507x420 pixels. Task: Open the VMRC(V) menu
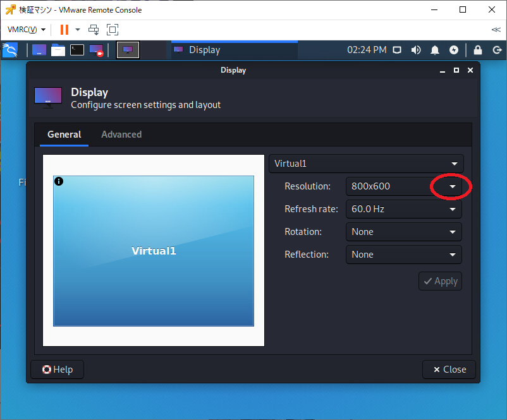pyautogui.click(x=26, y=30)
